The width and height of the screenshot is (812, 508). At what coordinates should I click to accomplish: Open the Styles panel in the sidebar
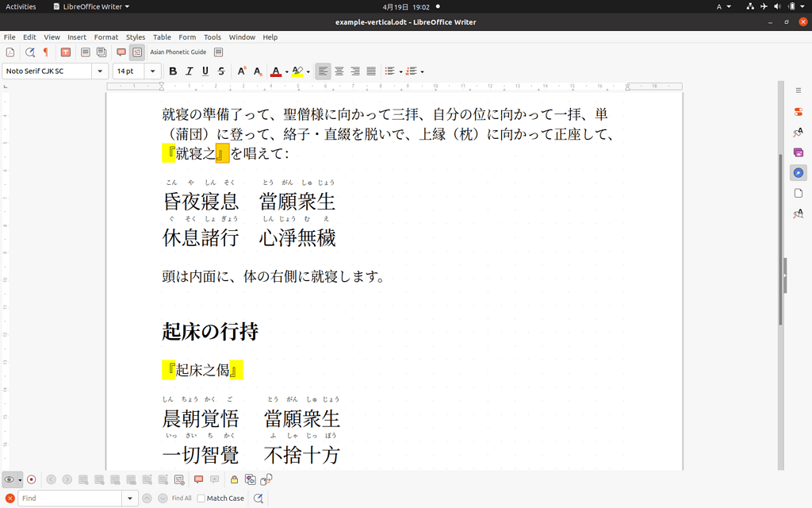tap(799, 133)
